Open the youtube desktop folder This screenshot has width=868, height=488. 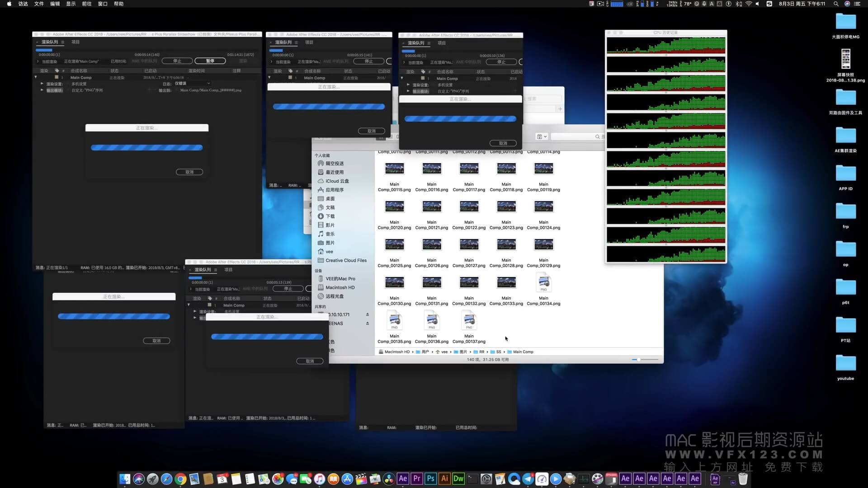845,363
